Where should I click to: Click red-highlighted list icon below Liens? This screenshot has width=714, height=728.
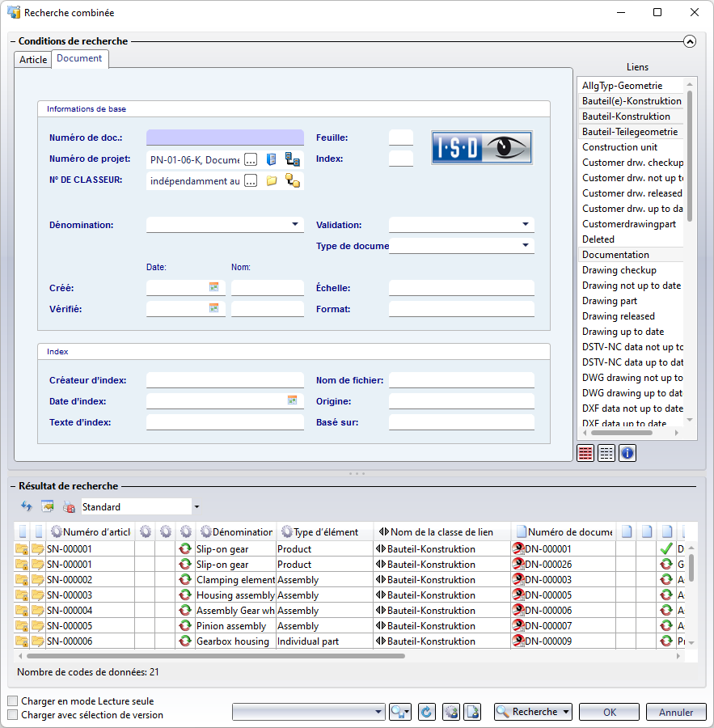(x=585, y=453)
